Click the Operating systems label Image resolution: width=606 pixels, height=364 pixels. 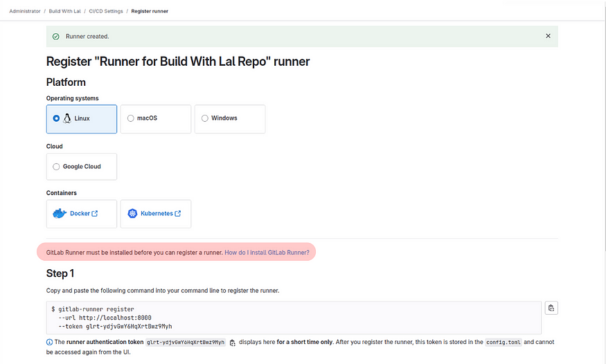(72, 98)
